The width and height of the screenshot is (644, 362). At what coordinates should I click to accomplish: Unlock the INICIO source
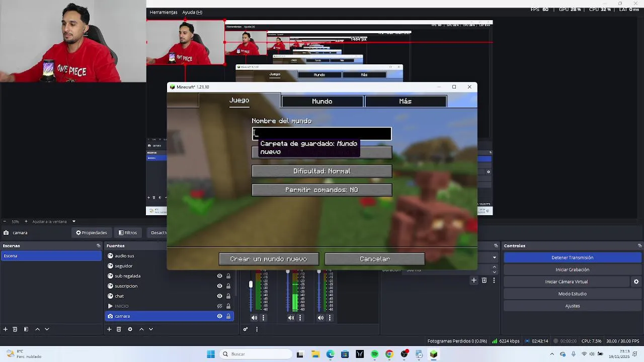tap(228, 306)
